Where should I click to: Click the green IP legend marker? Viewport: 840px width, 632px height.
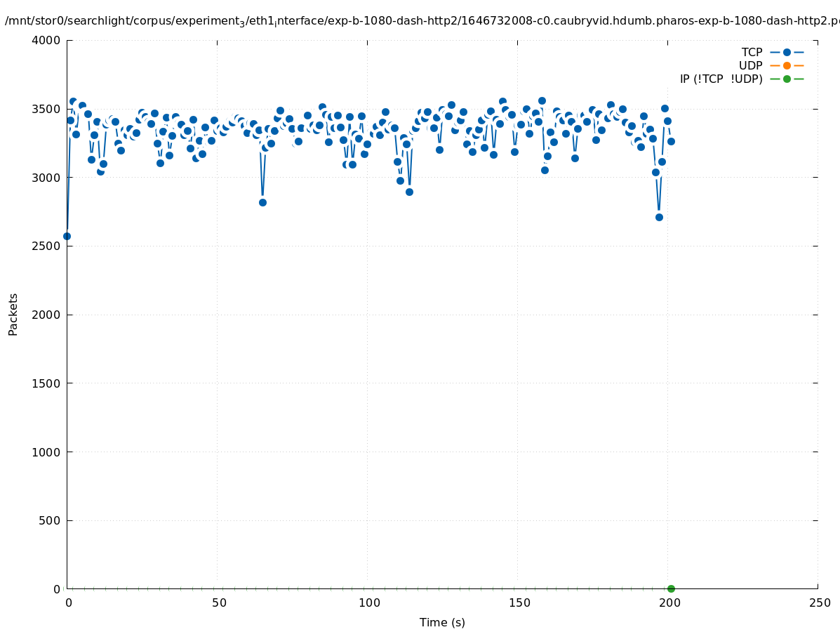[787, 79]
